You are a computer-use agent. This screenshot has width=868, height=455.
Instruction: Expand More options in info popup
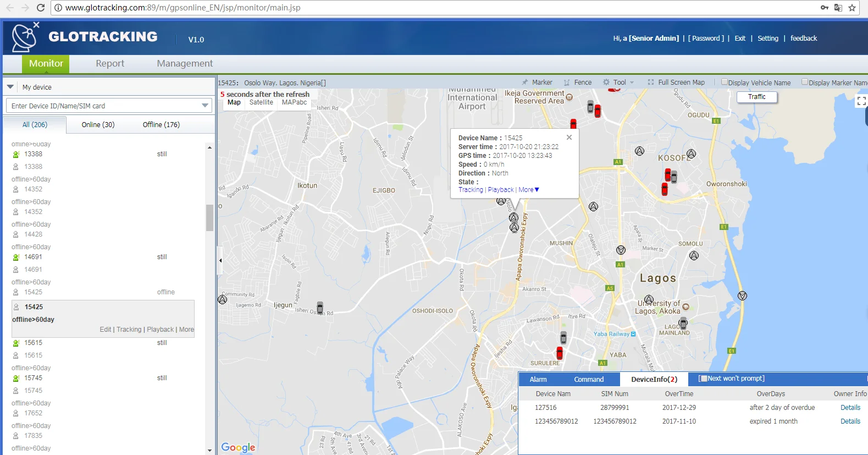coord(528,190)
